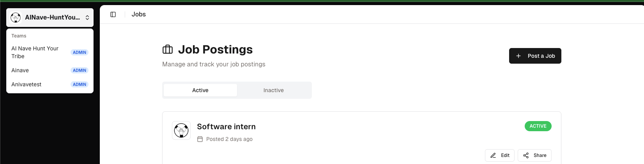Click the plus icon in Post a Job
Screen dimensions: 644x164
(x=518, y=56)
